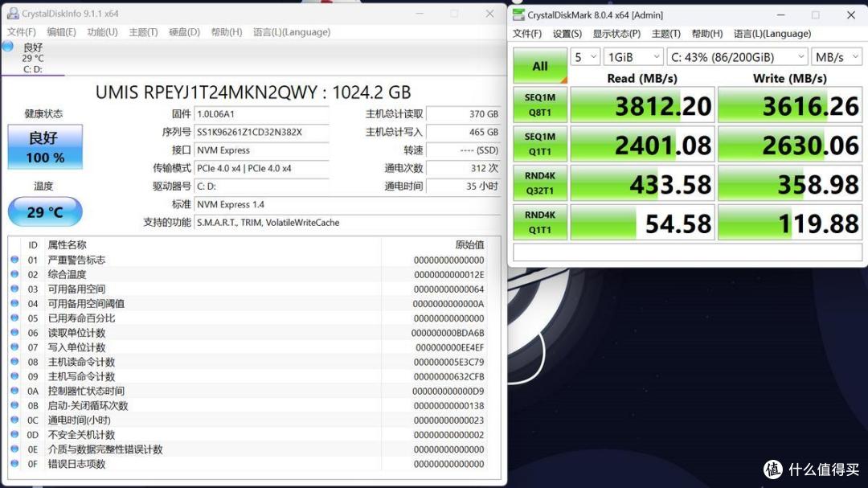
Task: Click the 良好 100 % health status button
Action: coord(45,147)
